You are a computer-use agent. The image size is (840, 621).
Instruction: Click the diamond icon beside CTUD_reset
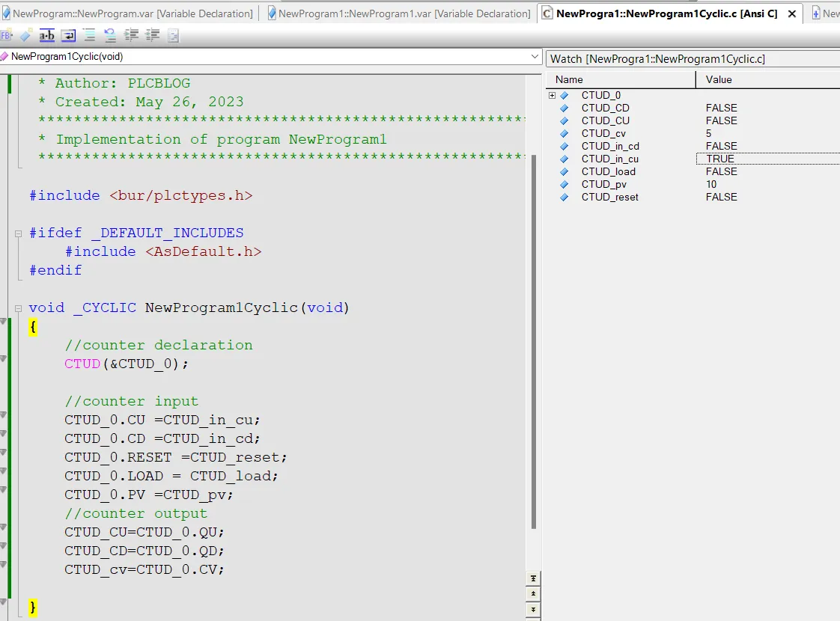click(x=564, y=197)
